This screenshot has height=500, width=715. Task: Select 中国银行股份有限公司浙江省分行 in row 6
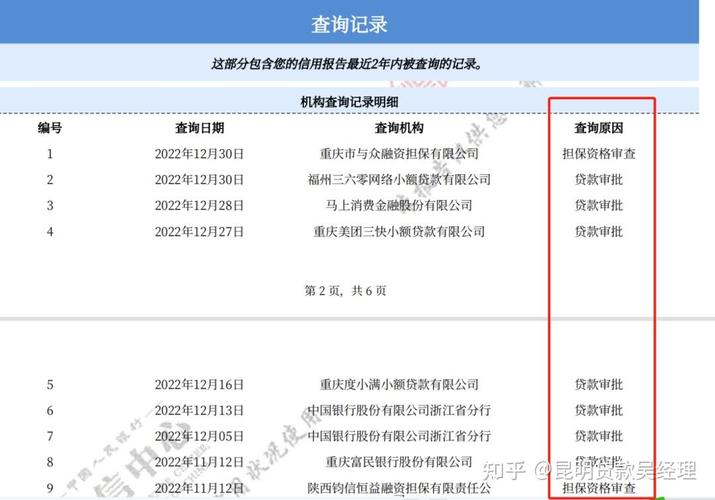pos(399,411)
